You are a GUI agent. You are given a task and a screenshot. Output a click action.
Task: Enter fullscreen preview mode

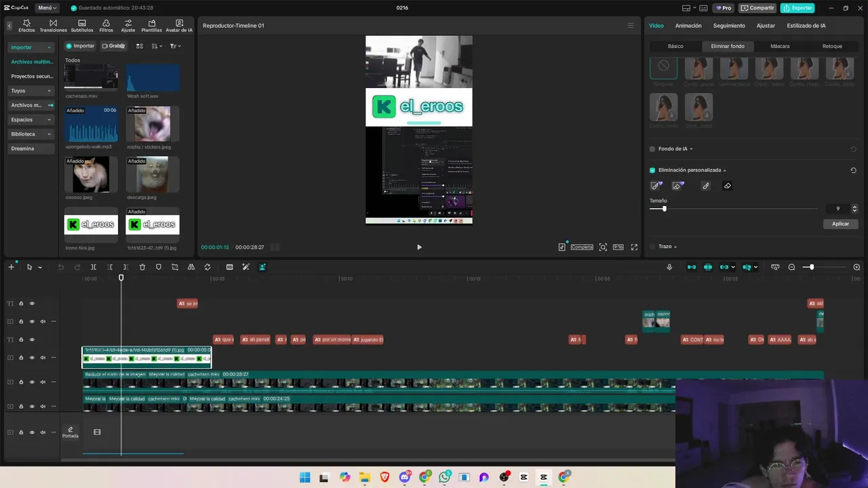click(634, 247)
